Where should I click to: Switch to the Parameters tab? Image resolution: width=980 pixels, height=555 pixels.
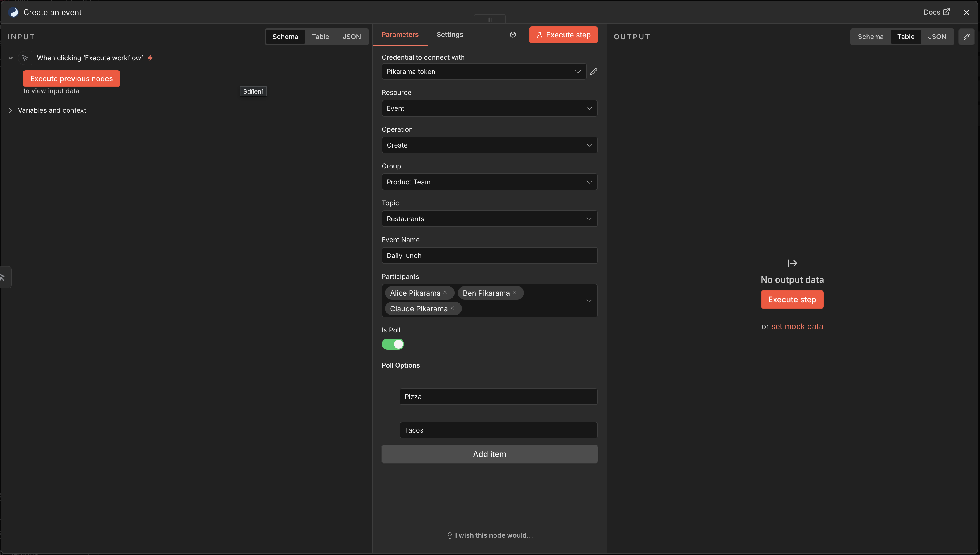[x=400, y=35]
